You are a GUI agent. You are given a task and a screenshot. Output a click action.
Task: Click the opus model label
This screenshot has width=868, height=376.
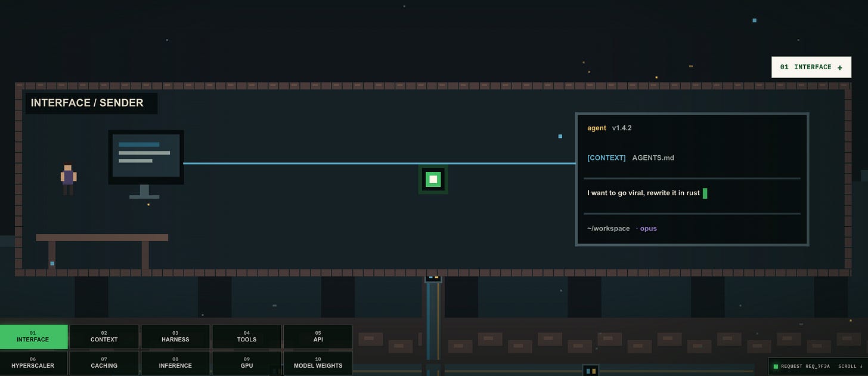click(x=649, y=229)
